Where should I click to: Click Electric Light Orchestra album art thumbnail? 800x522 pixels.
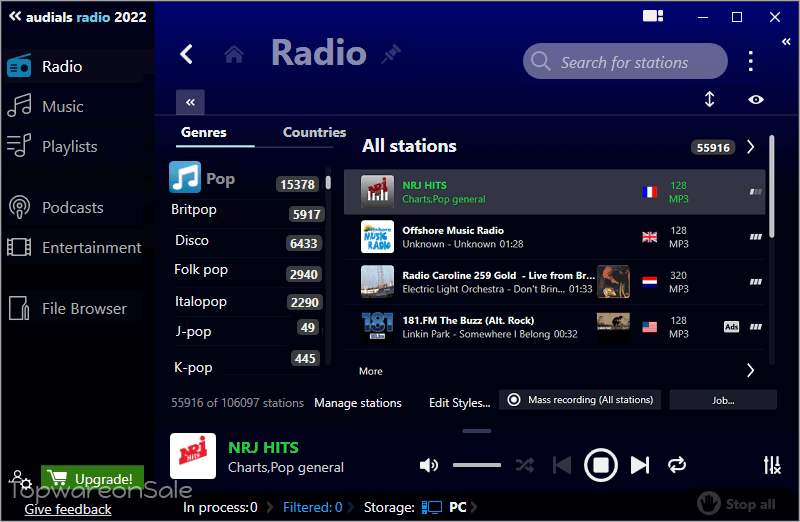(x=613, y=282)
